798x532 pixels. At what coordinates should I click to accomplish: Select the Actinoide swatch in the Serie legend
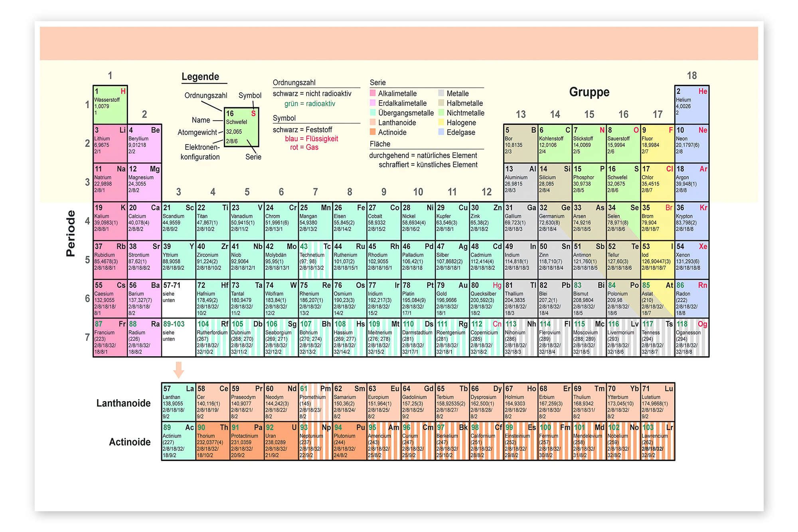373,132
